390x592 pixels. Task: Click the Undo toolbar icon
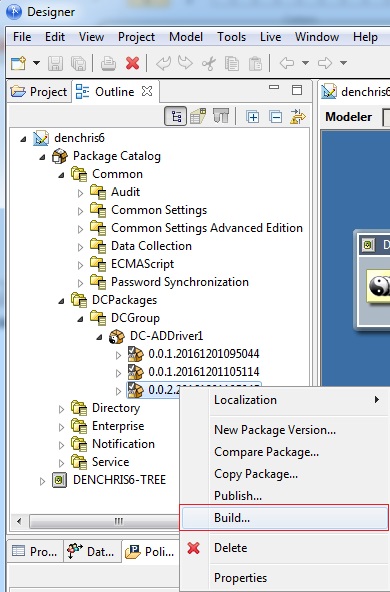coord(163,63)
